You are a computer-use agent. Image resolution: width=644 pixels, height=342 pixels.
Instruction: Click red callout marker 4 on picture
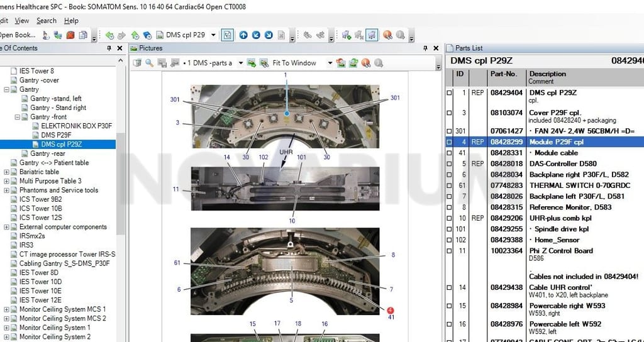click(x=390, y=311)
